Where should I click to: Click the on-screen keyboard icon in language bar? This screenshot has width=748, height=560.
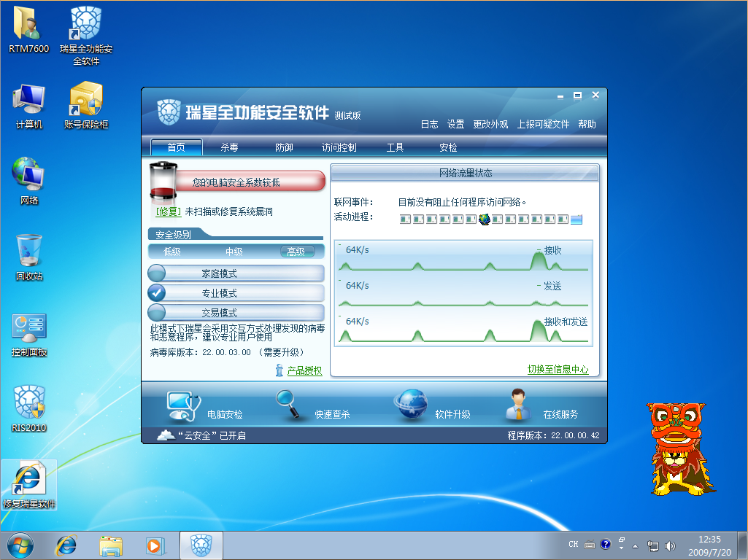click(x=590, y=545)
